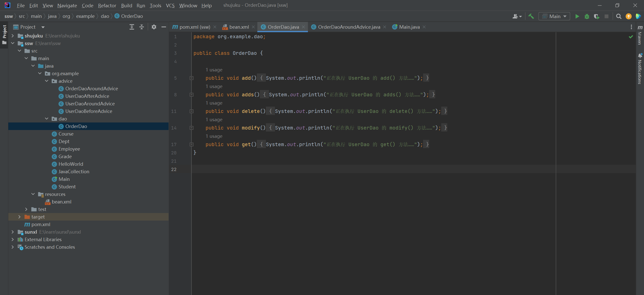Open Project panel settings gear
Image resolution: width=644 pixels, height=295 pixels.
154,27
